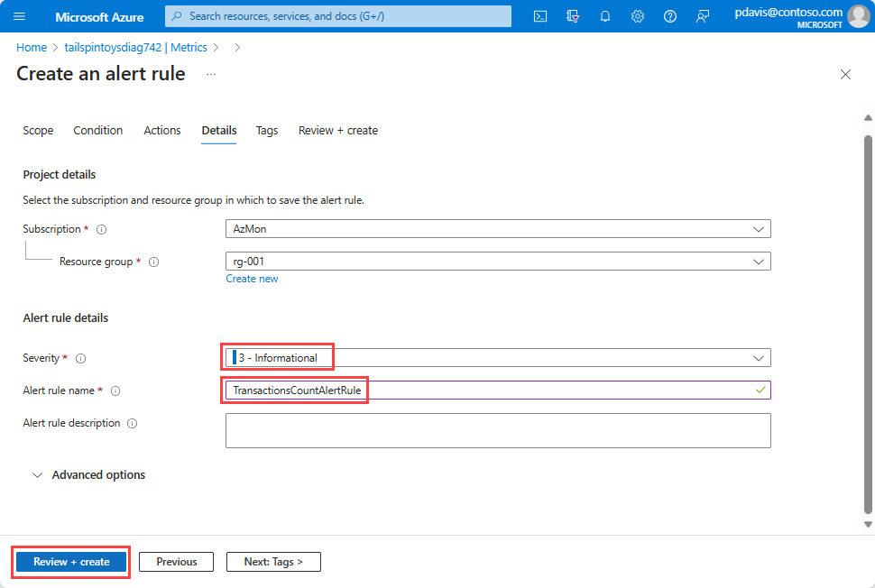Open the Resource group dropdown rg-001
Image resolution: width=875 pixels, height=588 pixels.
(497, 262)
